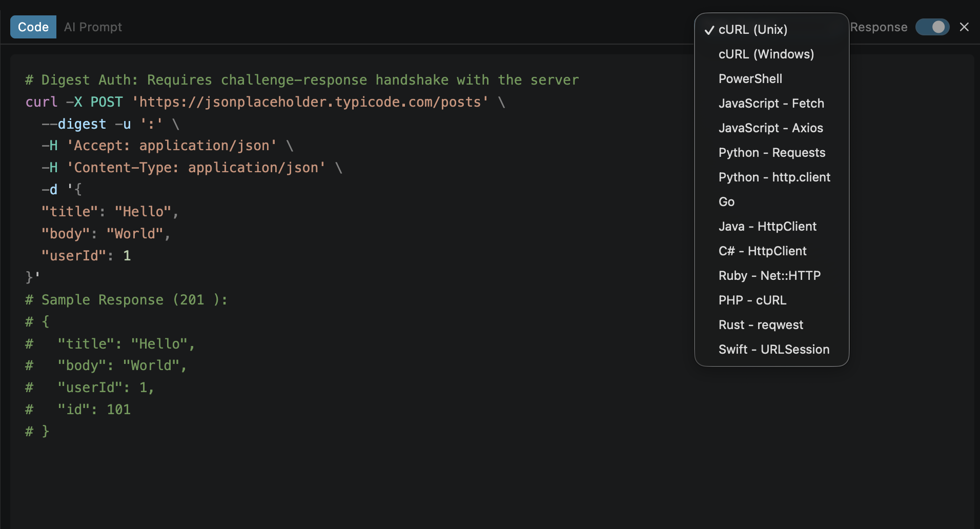Viewport: 980px width, 529px height.
Task: Select PowerShell in the dropdown
Action: click(771, 79)
